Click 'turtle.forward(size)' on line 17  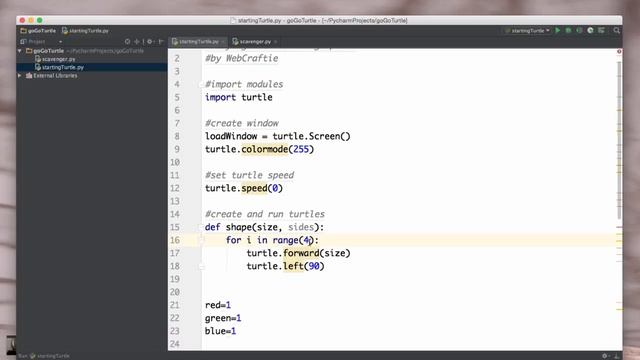[x=298, y=253]
